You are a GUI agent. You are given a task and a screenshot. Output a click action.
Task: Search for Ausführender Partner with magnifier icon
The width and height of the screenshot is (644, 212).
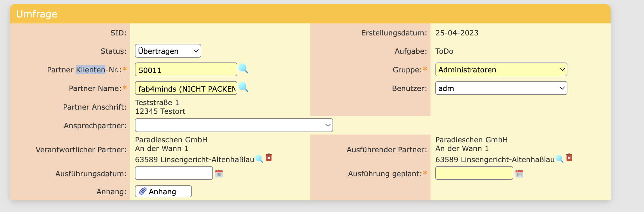coord(560,159)
